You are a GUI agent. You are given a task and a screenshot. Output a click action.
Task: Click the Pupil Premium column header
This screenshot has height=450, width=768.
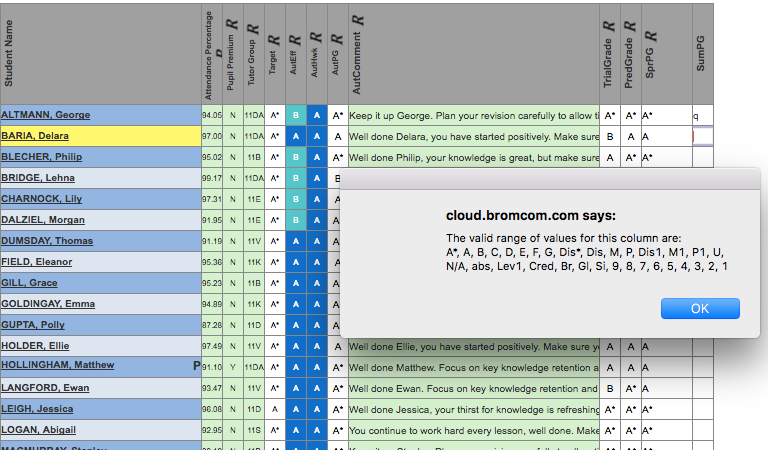click(233, 54)
